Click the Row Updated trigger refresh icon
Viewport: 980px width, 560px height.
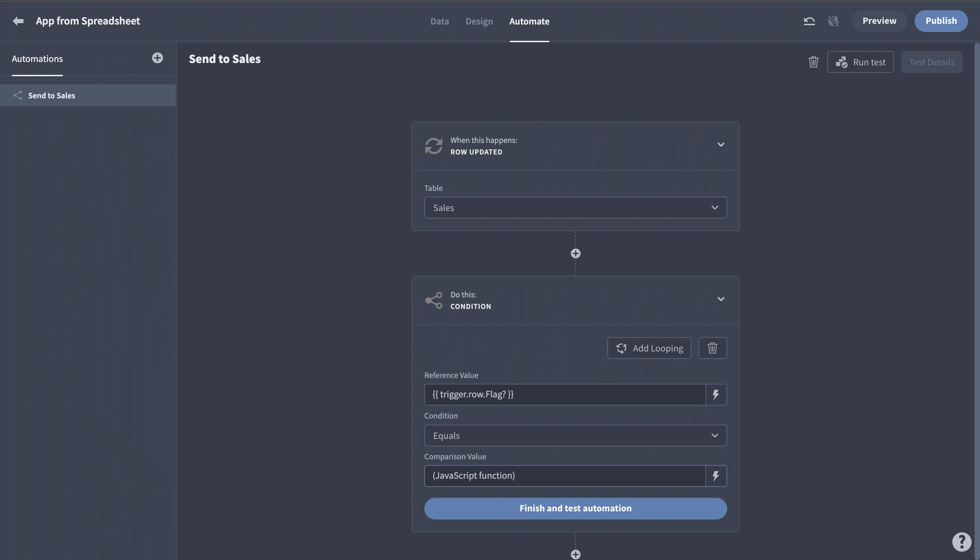coord(434,146)
